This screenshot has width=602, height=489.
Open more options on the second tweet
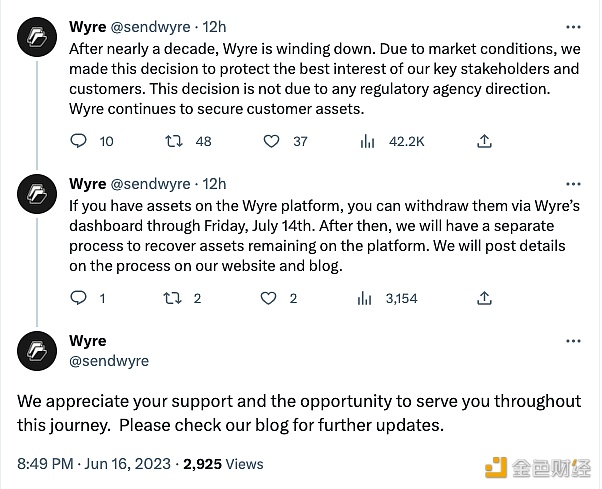pos(573,184)
